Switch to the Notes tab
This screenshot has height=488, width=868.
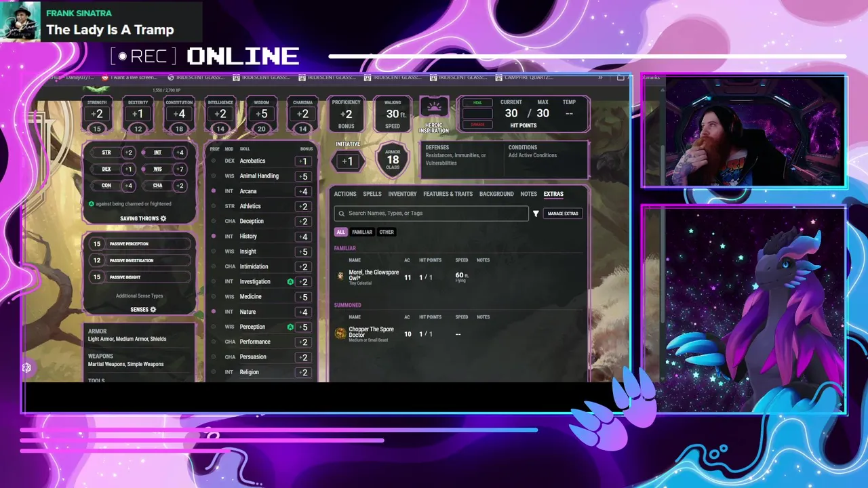529,194
